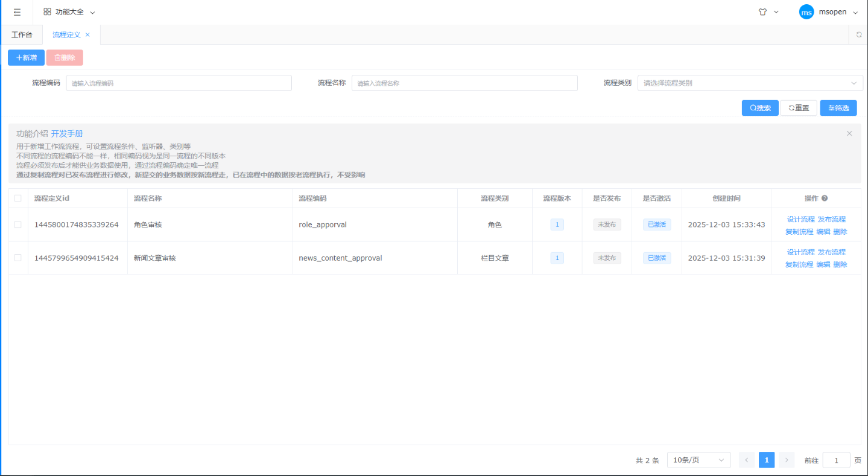Click the help icon beside 操作 column header
This screenshot has width=868, height=476.
pos(825,198)
